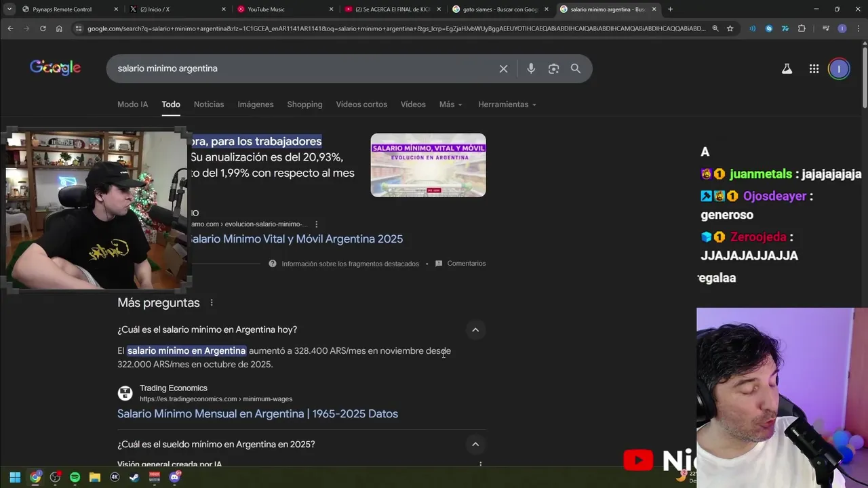Viewport: 868px width, 488px height.
Task: Switch to Imágenes tab
Action: [256, 104]
